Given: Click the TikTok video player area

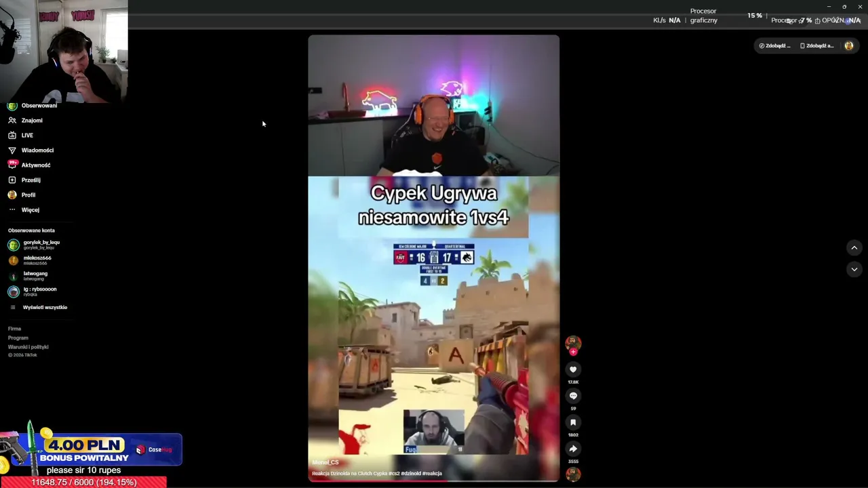Looking at the screenshot, I should tap(434, 258).
